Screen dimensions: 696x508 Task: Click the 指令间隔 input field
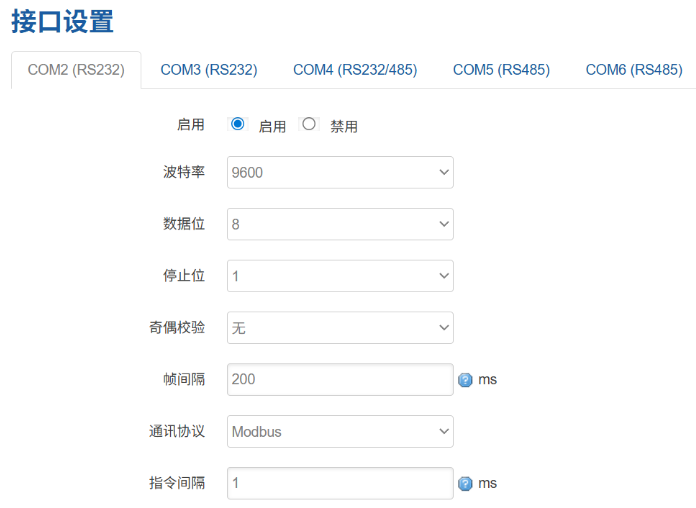[x=340, y=483]
